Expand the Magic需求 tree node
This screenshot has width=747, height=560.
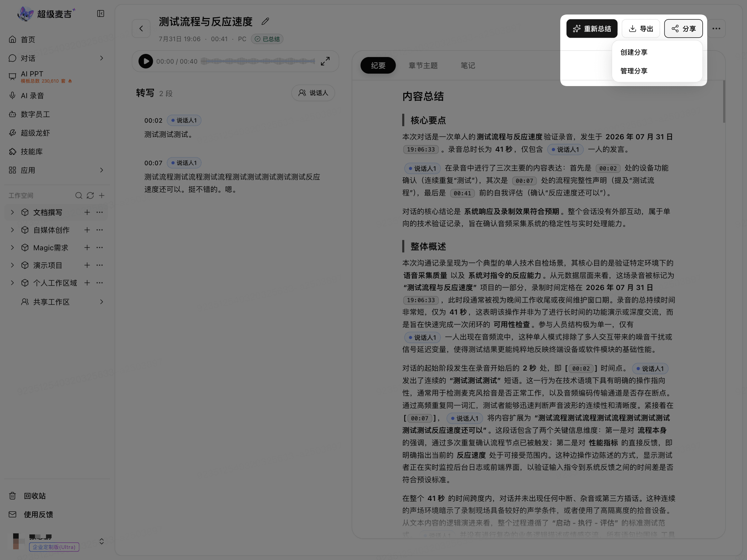pyautogui.click(x=12, y=248)
